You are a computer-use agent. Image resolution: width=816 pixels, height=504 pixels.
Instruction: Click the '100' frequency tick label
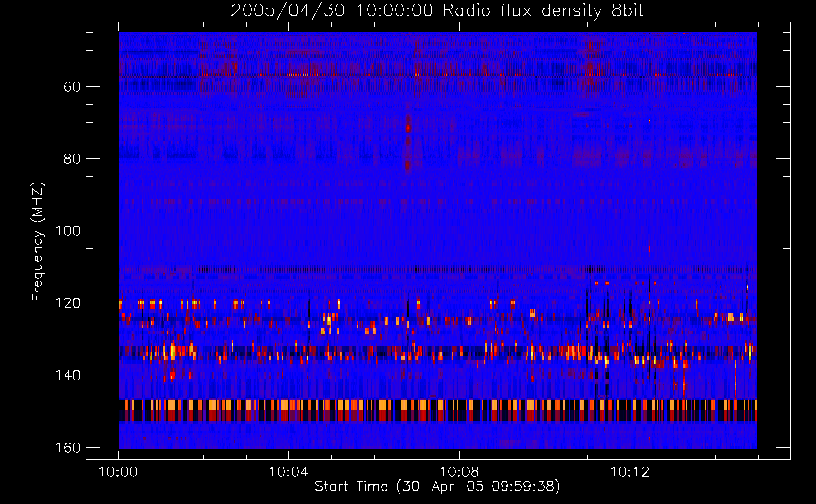(x=68, y=231)
